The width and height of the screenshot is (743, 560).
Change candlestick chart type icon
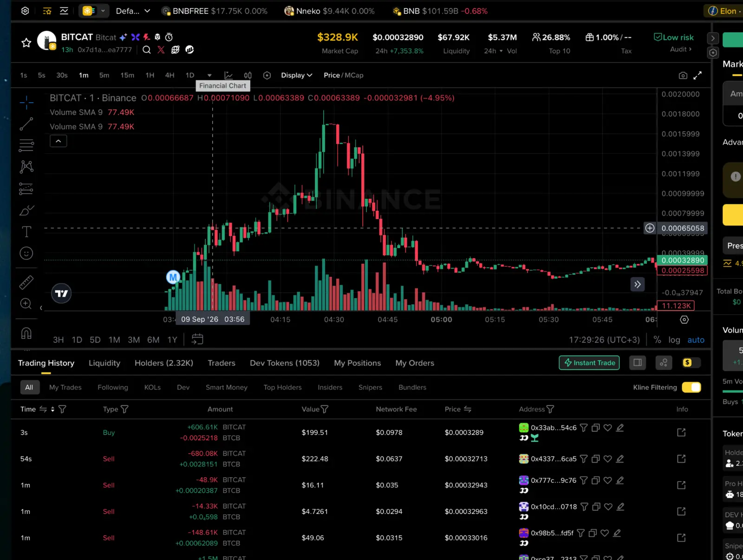click(248, 75)
